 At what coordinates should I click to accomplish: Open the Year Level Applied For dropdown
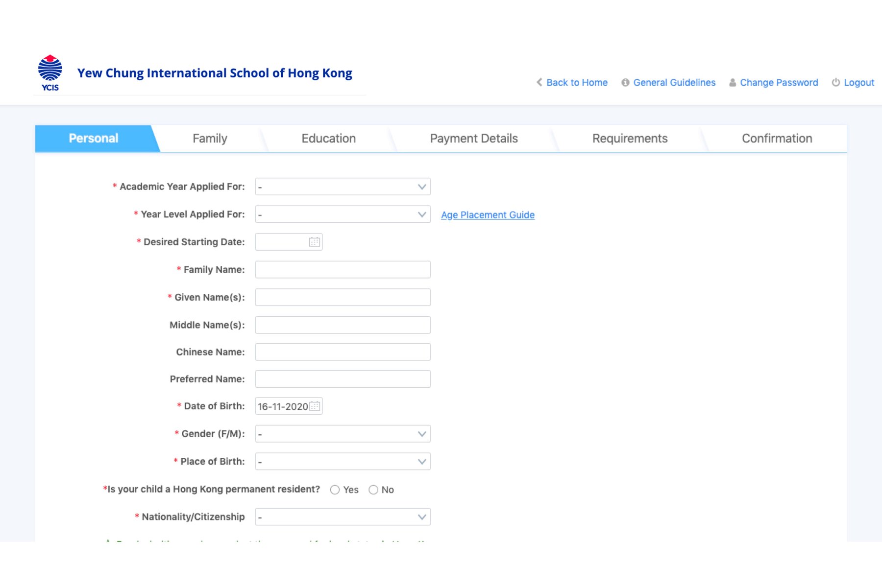[x=343, y=214]
